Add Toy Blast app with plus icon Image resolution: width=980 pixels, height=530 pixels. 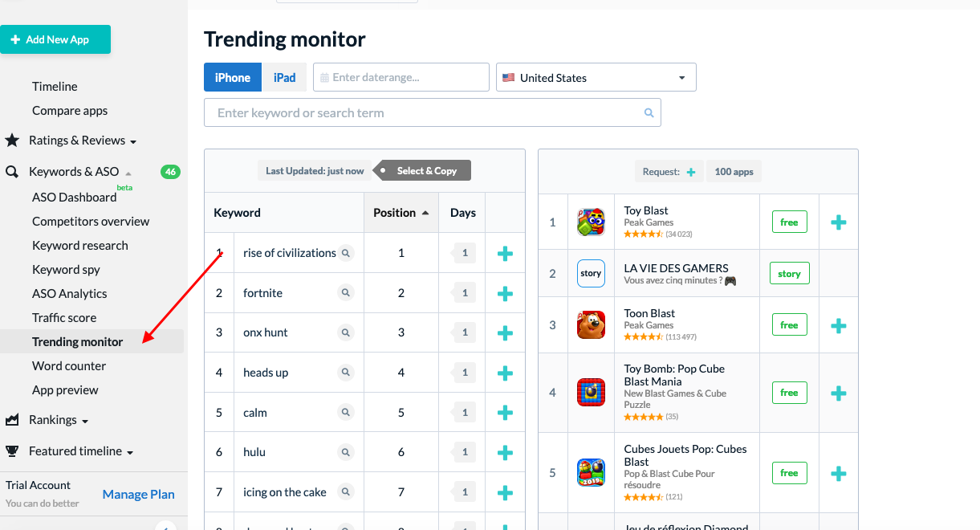tap(839, 222)
